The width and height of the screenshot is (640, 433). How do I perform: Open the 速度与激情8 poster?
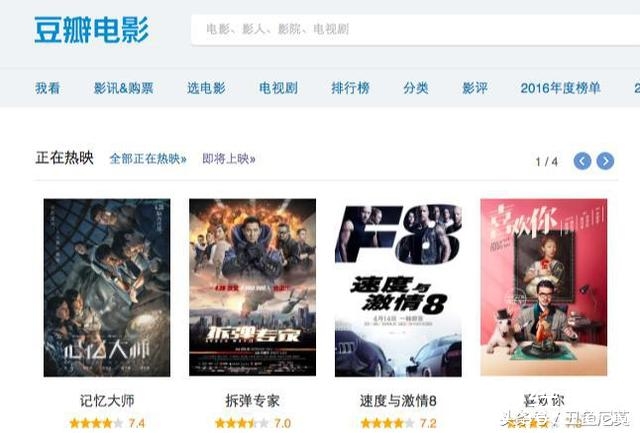[398, 289]
